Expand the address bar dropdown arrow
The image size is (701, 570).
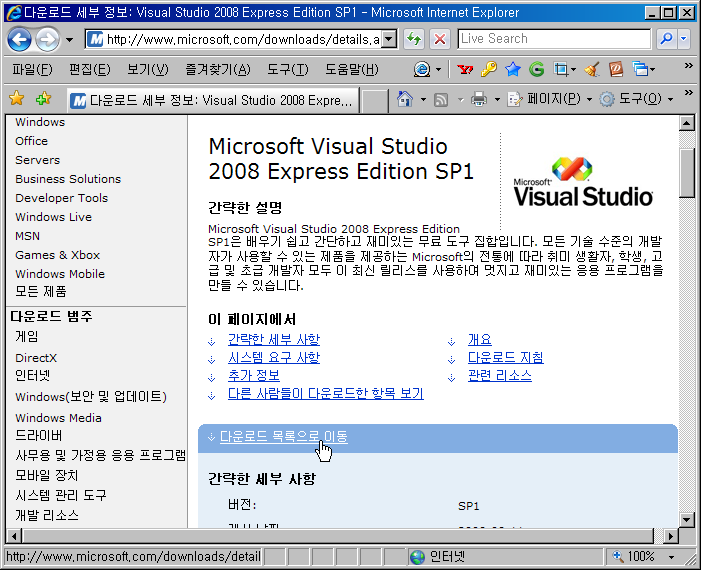click(x=390, y=39)
